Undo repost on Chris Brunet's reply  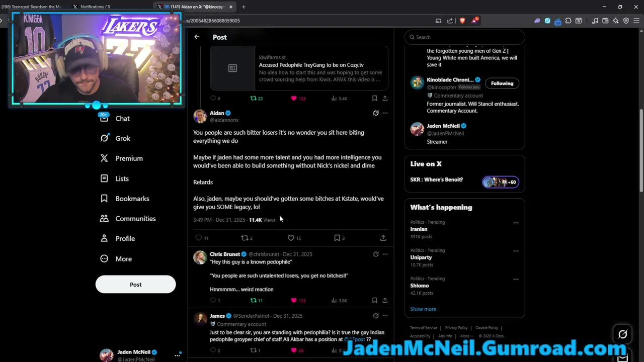coord(254,300)
